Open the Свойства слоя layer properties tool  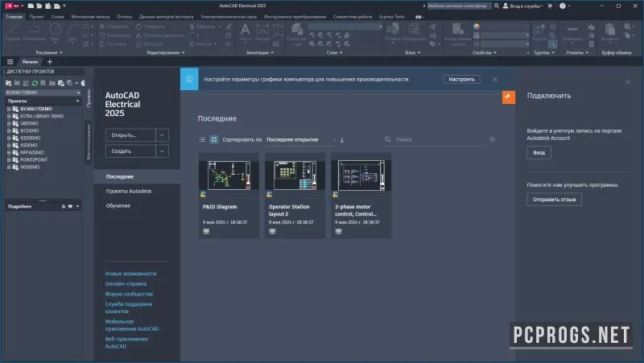pyautogui.click(x=296, y=35)
